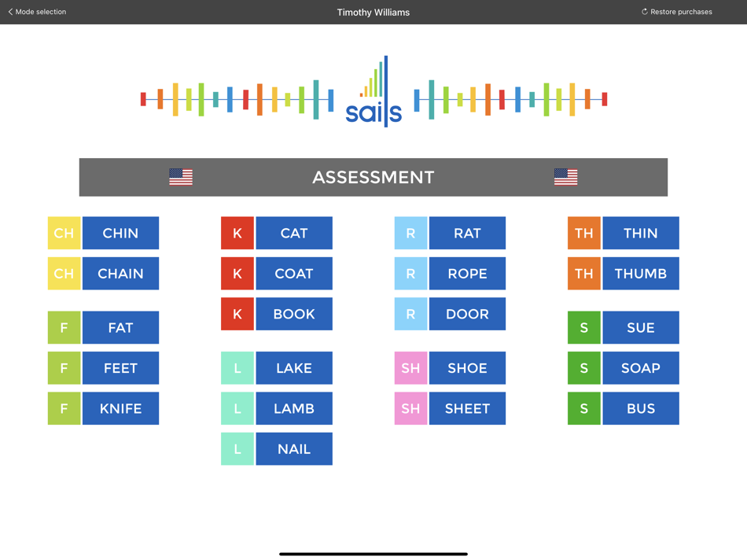747x560 pixels.
Task: Tap green F tile beside KNIFE
Action: pos(64,408)
